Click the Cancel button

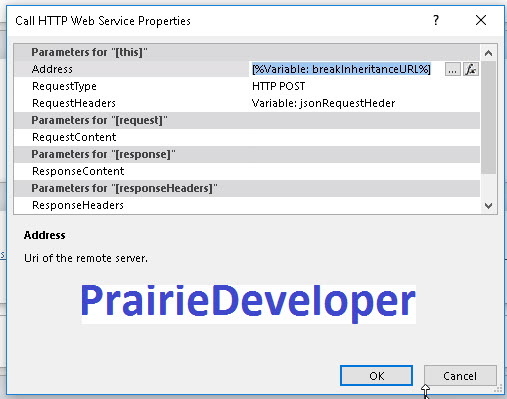460,376
